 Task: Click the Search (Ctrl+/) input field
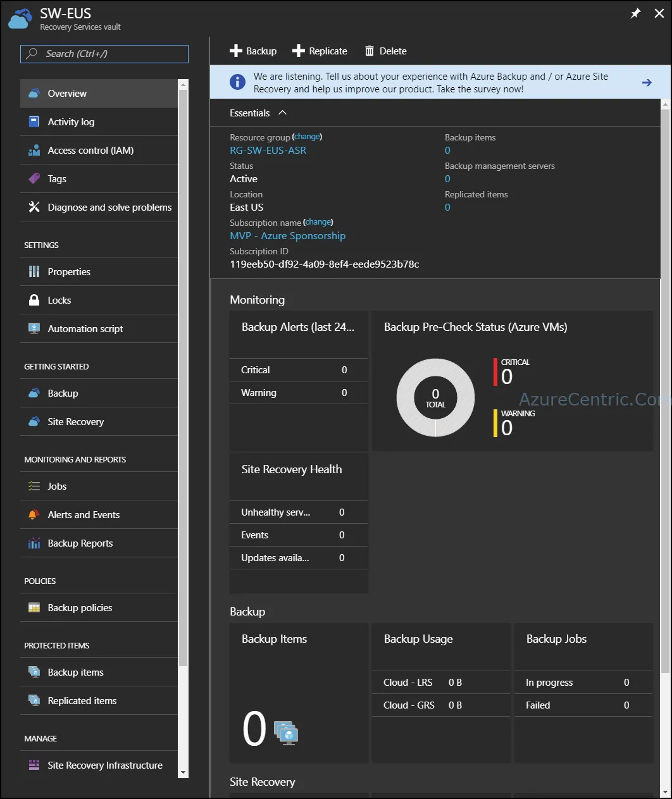(104, 54)
